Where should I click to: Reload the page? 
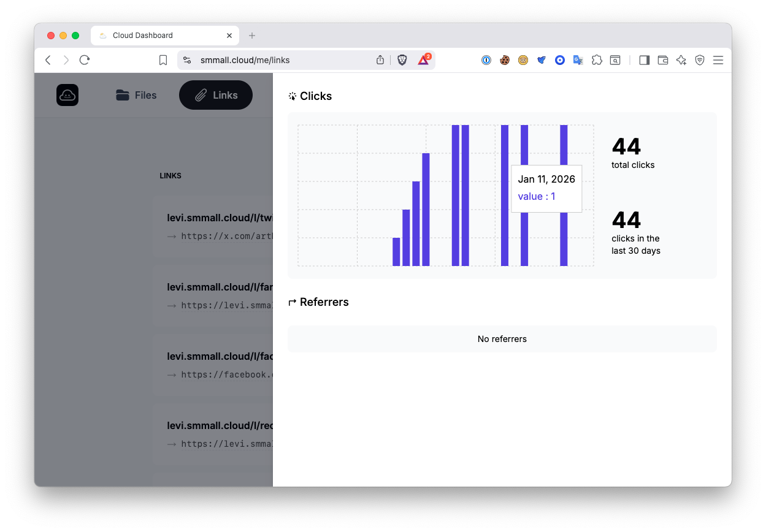pyautogui.click(x=85, y=60)
